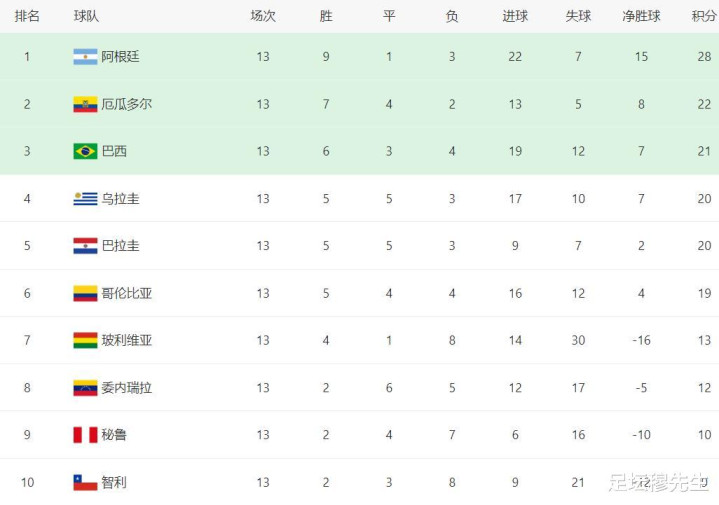Viewport: 719px width, 505px height.
Task: Select the Bolivia flag icon
Action: 85,340
